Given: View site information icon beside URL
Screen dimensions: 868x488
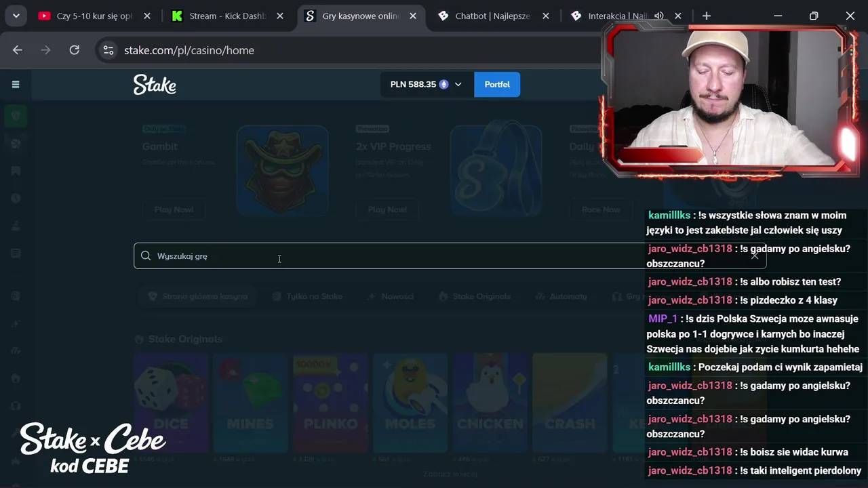Looking at the screenshot, I should pos(107,50).
